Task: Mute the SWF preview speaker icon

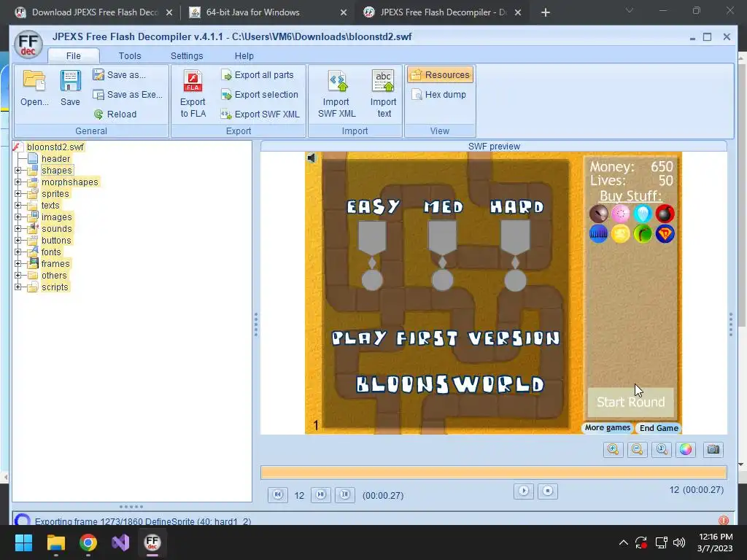Action: pos(311,157)
